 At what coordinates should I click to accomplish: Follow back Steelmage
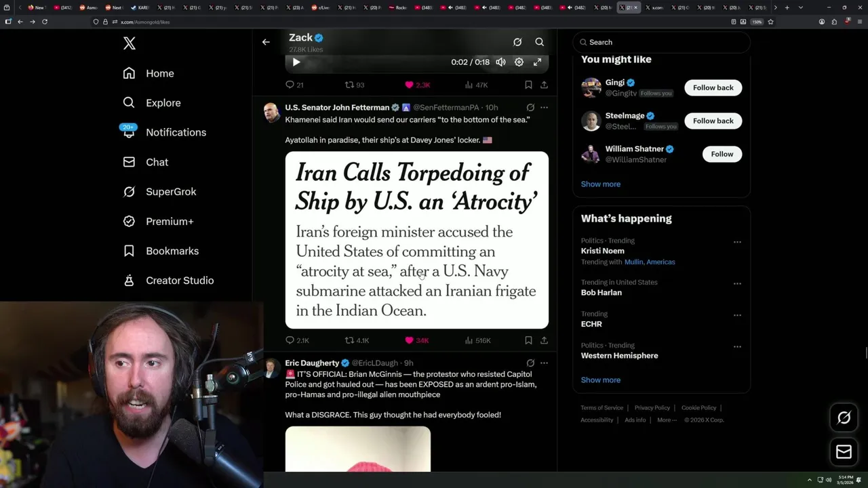click(x=713, y=121)
